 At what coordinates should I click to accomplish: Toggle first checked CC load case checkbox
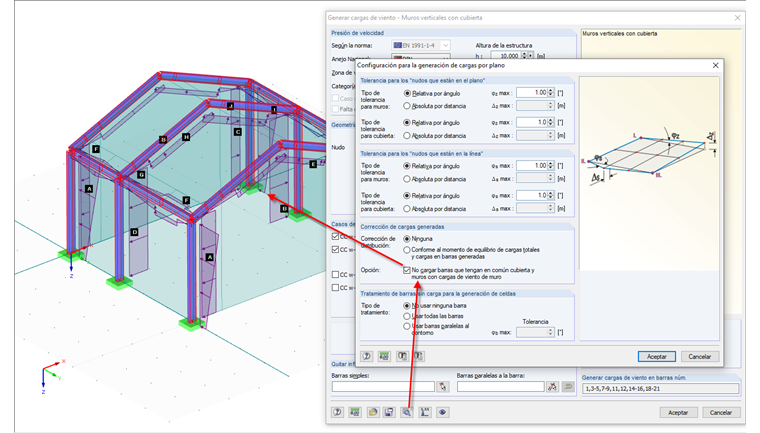pyautogui.click(x=335, y=237)
